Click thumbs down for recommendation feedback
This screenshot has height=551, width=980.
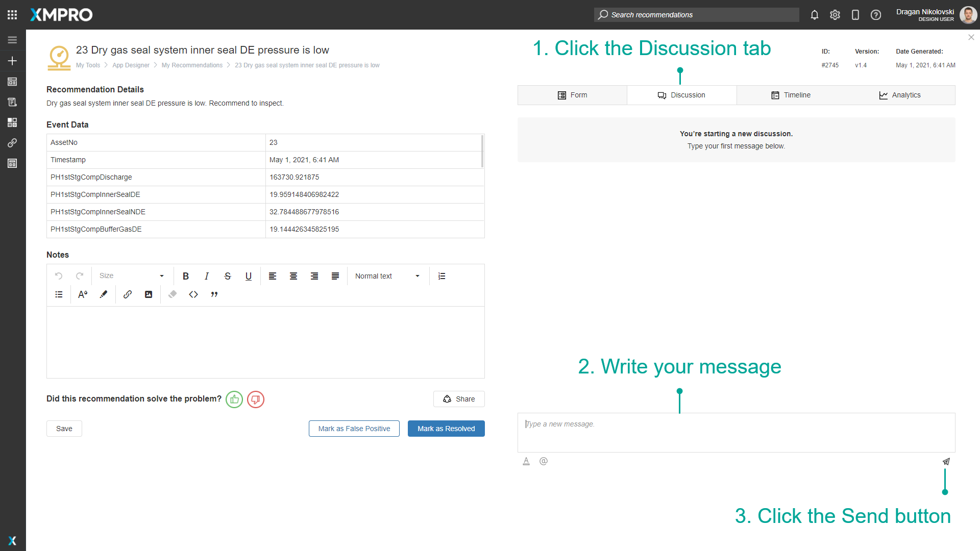256,399
